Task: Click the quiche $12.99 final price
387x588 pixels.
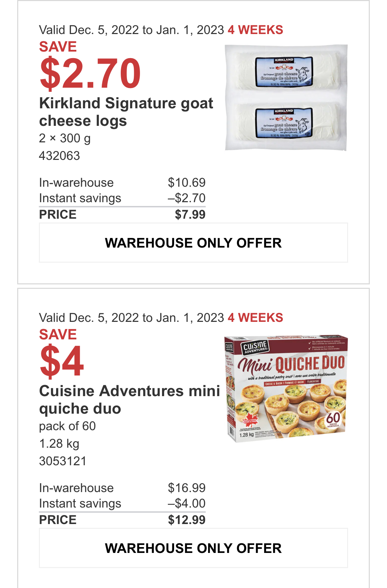Action: [x=187, y=520]
